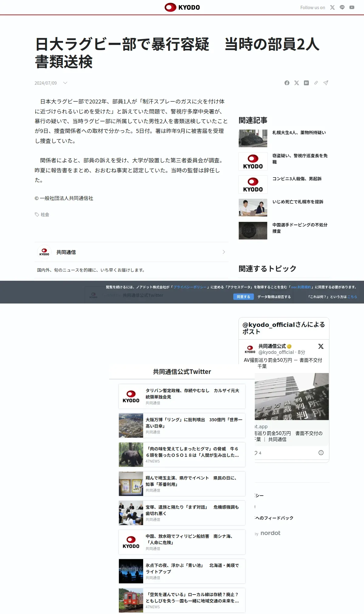The height and width of the screenshot is (614, 364).
Task: Open the nor.利用規約 link in banner
Action: coord(301,287)
